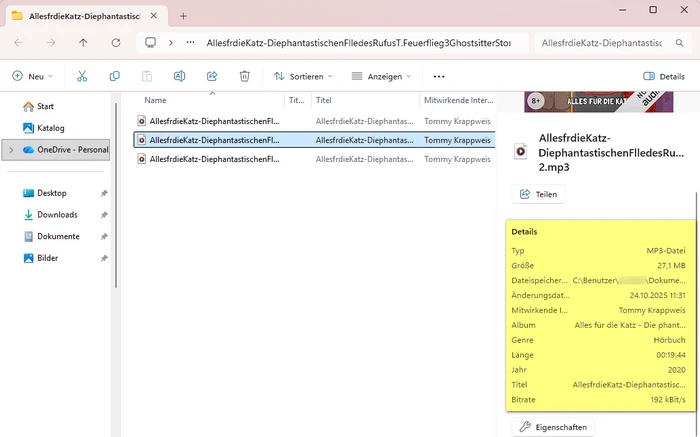Screen dimensions: 700x437
Task: Open the three-dots more options menu
Action: (x=438, y=76)
